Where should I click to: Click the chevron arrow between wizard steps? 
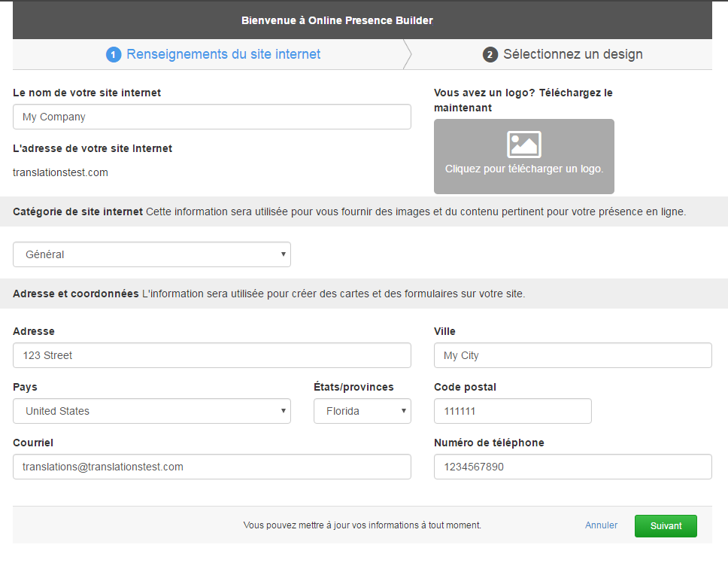click(x=408, y=54)
